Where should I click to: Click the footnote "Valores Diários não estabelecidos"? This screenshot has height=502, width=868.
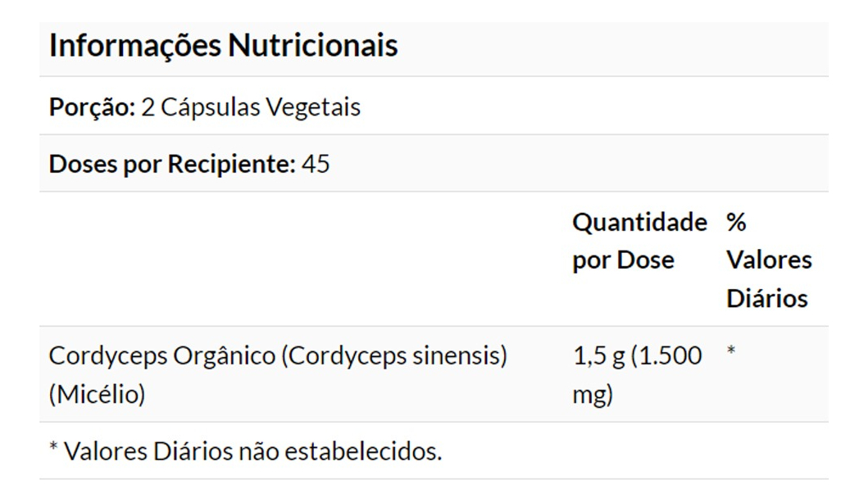pyautogui.click(x=252, y=451)
